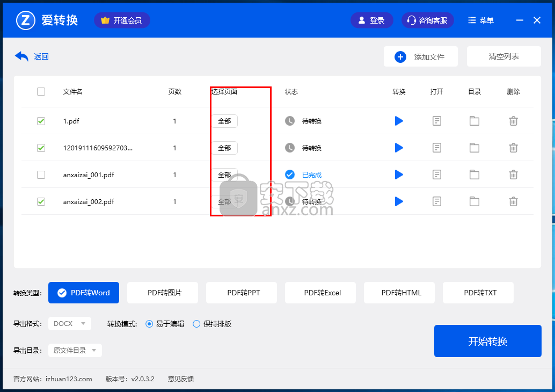The width and height of the screenshot is (555, 392).
Task: Open the 全部 page selector for anxaizai_001.pdf
Action: click(x=224, y=175)
